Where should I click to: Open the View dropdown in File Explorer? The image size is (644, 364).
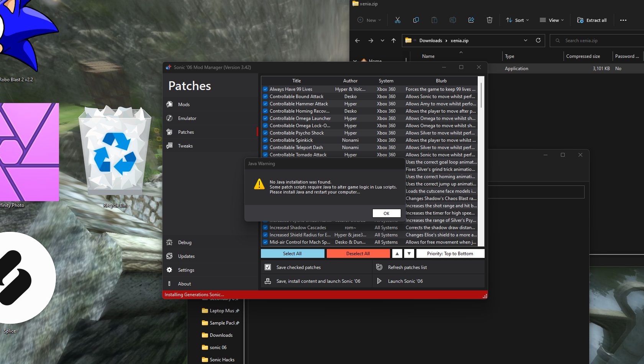pyautogui.click(x=551, y=20)
